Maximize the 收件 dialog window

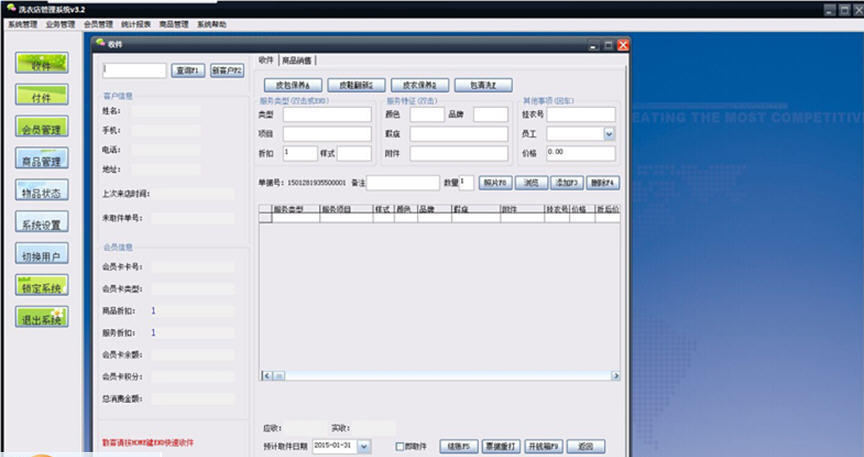tap(608, 46)
